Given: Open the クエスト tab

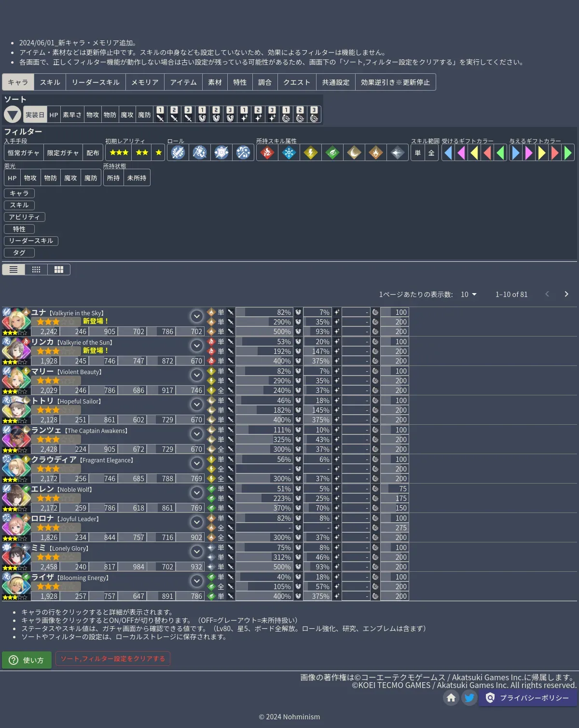Looking at the screenshot, I should click(x=297, y=82).
